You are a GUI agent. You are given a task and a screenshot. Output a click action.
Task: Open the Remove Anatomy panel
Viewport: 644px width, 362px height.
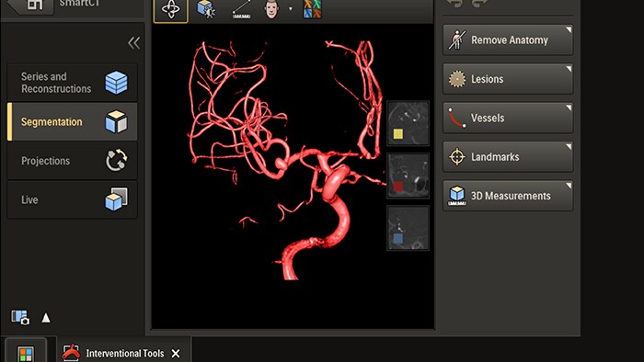click(x=508, y=40)
